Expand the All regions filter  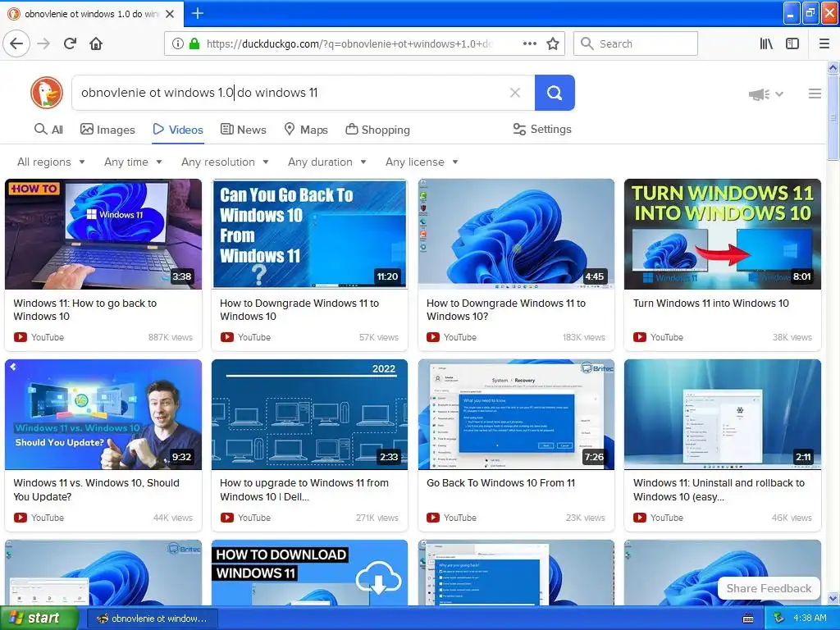pos(51,162)
